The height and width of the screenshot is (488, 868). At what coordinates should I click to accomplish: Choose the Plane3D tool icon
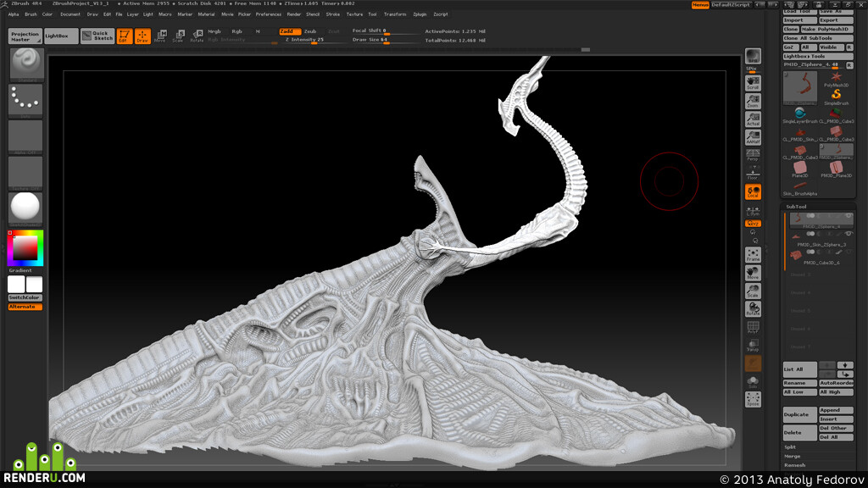tap(800, 169)
